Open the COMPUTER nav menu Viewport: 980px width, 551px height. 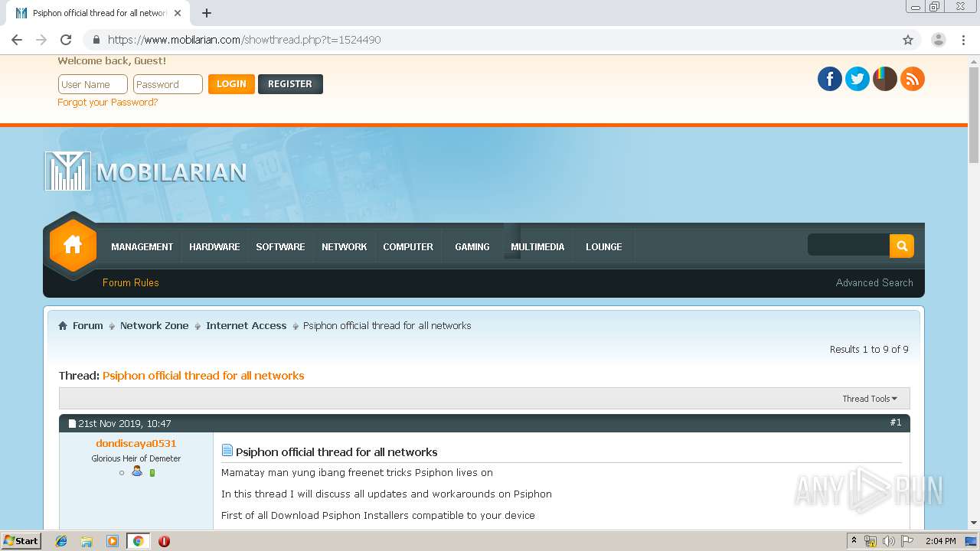pyautogui.click(x=408, y=246)
